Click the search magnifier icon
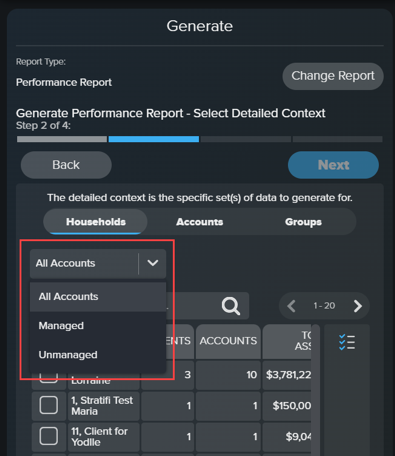The height and width of the screenshot is (456, 395). (231, 306)
